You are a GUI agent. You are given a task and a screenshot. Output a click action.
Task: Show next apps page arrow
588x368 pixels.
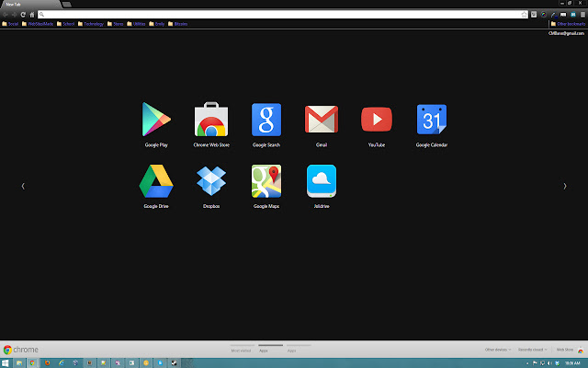(x=565, y=186)
